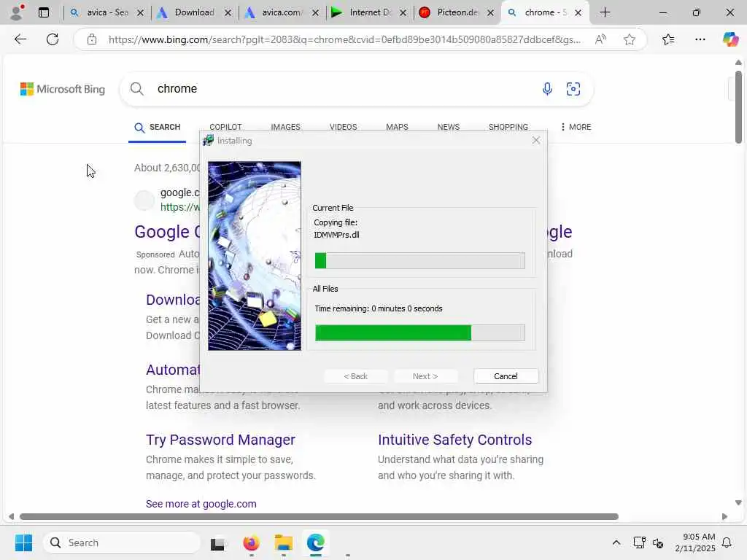Open the NEWS results tab
This screenshot has height=560, width=747.
point(449,127)
